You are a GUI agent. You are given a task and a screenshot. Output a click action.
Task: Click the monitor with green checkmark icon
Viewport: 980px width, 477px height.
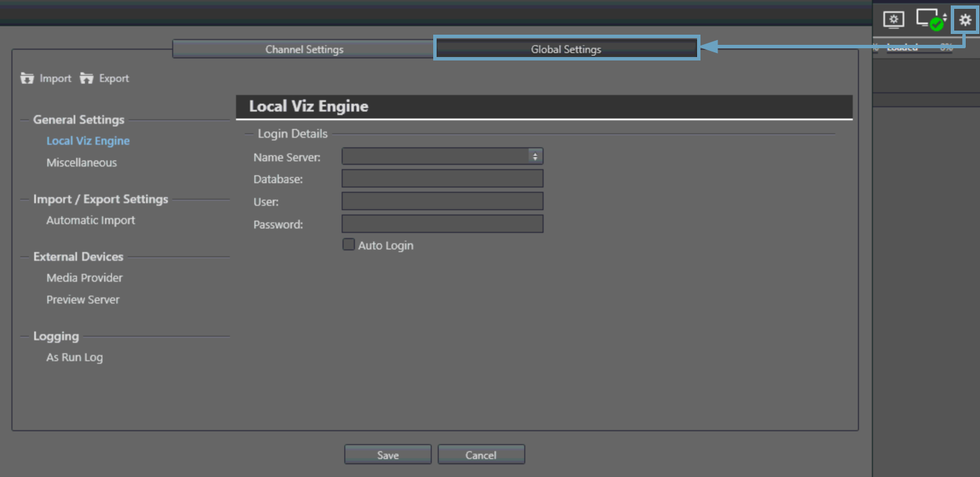coord(928,20)
